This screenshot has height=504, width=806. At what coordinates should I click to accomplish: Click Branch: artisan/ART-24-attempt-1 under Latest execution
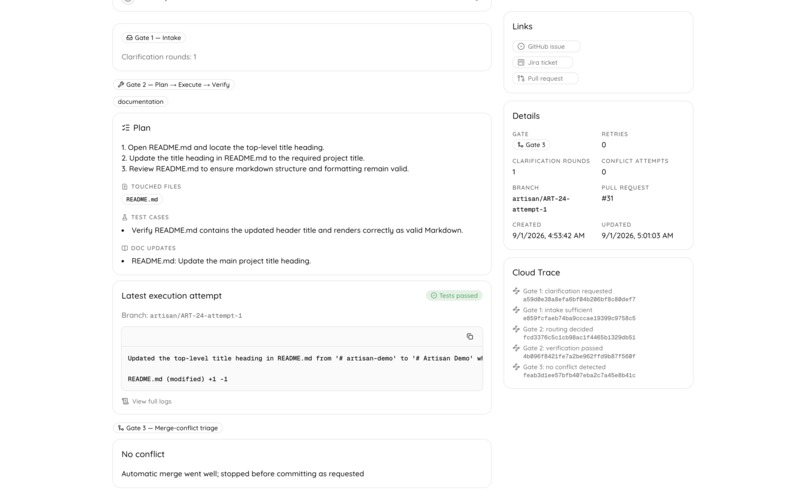[181, 315]
